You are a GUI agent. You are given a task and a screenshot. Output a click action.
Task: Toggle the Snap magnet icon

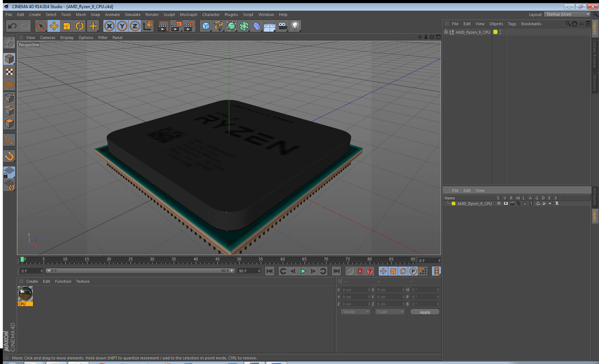click(x=9, y=156)
